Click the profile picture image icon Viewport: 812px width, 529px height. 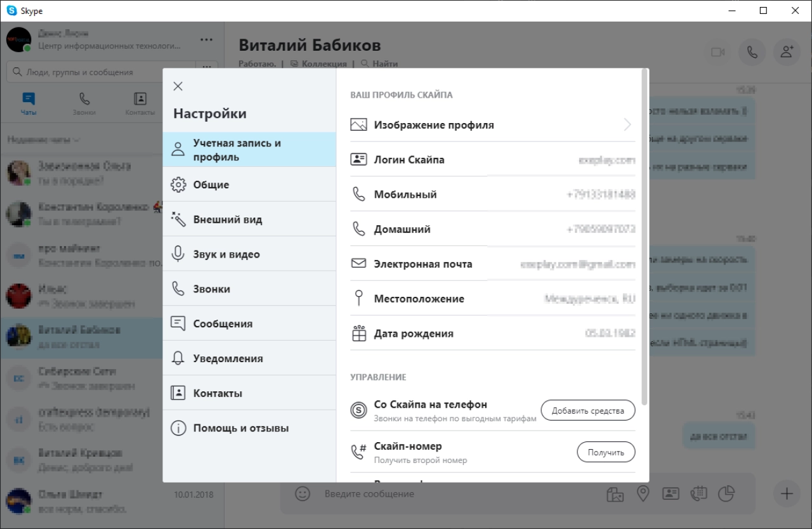point(359,125)
